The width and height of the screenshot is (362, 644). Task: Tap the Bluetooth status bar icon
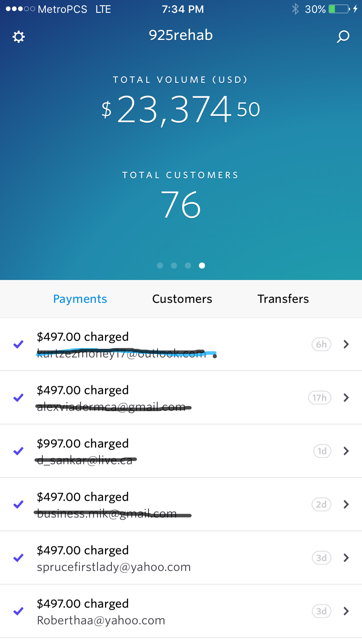(x=295, y=9)
